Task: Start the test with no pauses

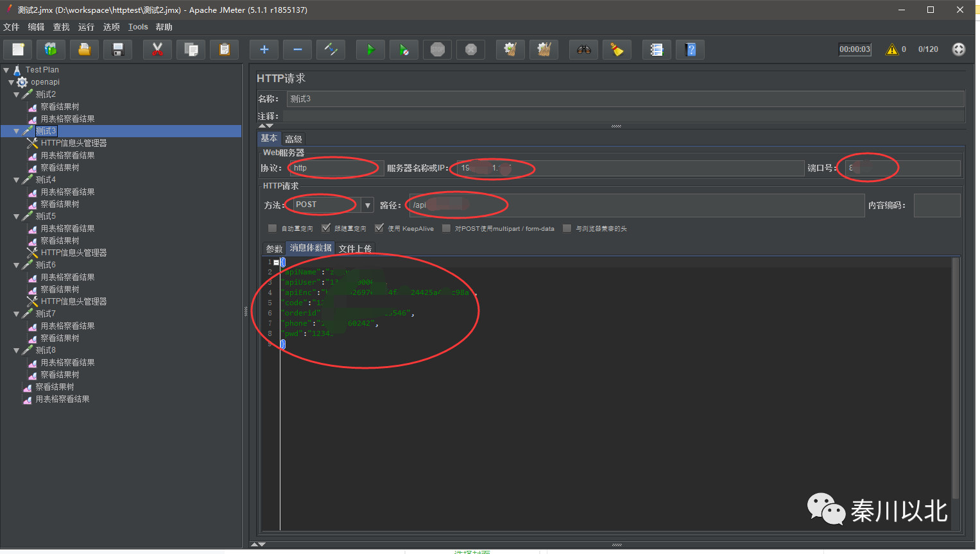Action: 404,49
